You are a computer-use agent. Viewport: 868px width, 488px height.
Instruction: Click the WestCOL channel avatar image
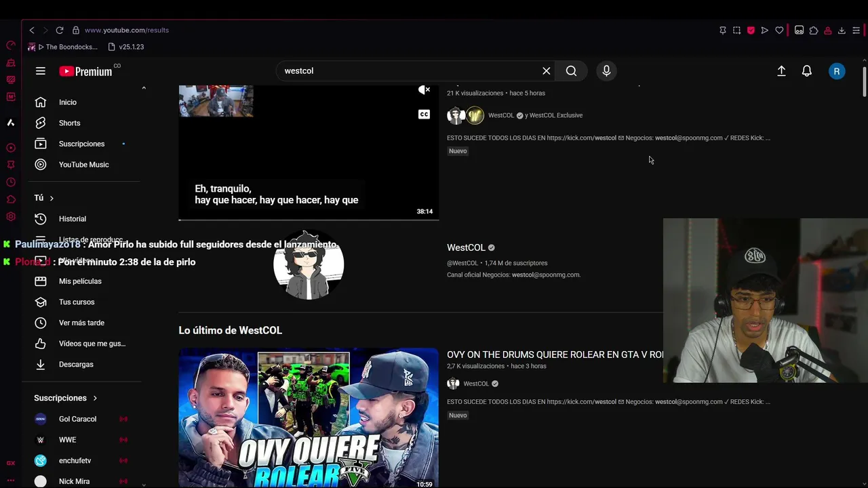[309, 264]
